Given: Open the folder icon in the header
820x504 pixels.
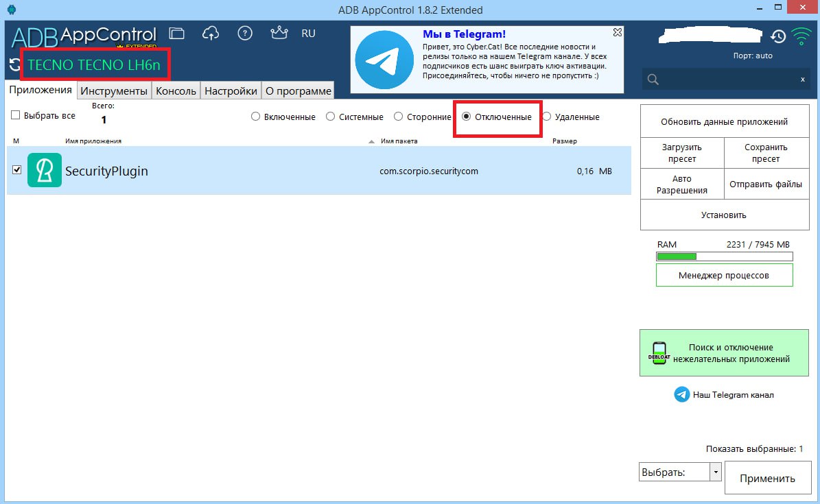Looking at the screenshot, I should 177,34.
